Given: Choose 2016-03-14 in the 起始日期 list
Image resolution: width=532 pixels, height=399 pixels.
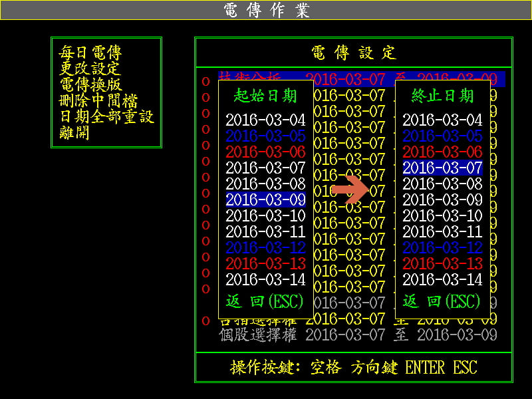Looking at the screenshot, I should click(265, 279).
